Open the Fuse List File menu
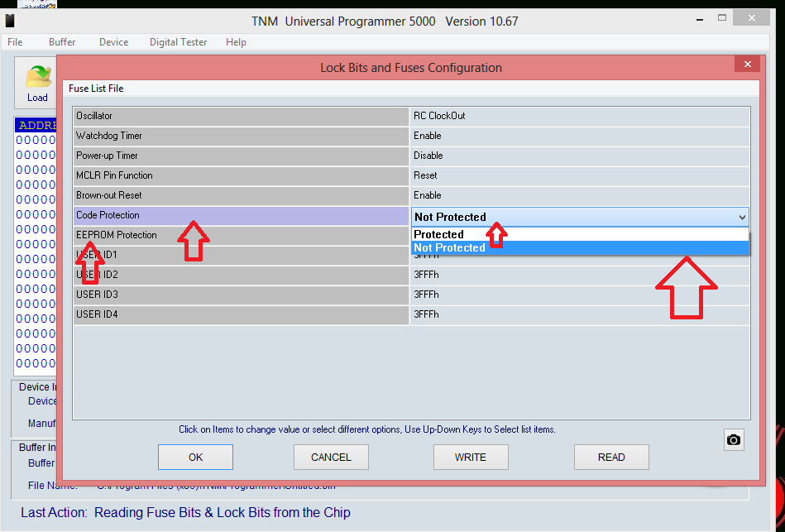Viewport: 785px width, 532px height. coord(96,89)
